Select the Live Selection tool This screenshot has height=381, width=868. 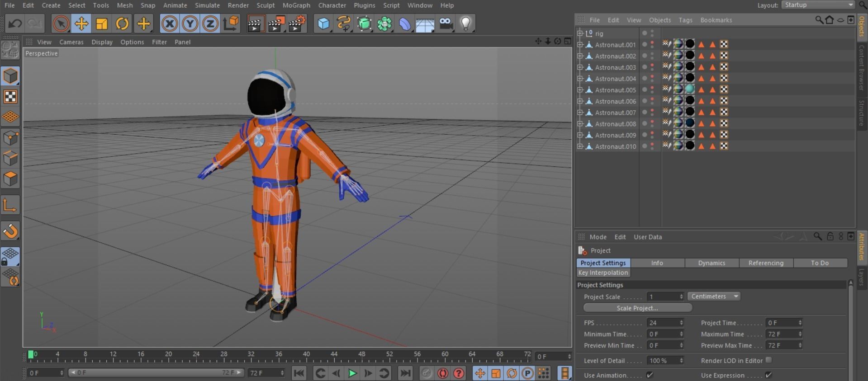point(61,24)
